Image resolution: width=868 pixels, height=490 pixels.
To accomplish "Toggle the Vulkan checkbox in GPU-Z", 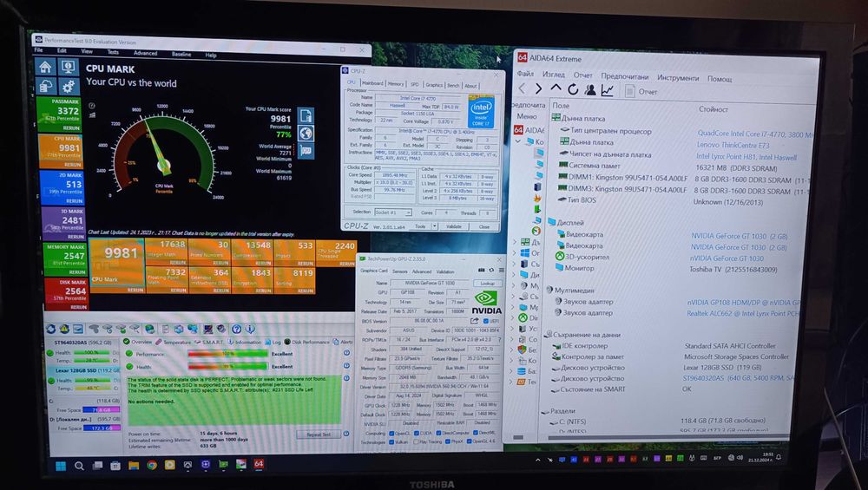I will click(x=391, y=442).
